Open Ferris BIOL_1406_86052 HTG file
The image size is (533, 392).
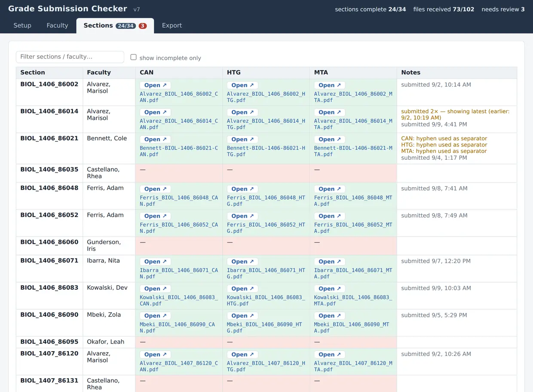tap(242, 216)
